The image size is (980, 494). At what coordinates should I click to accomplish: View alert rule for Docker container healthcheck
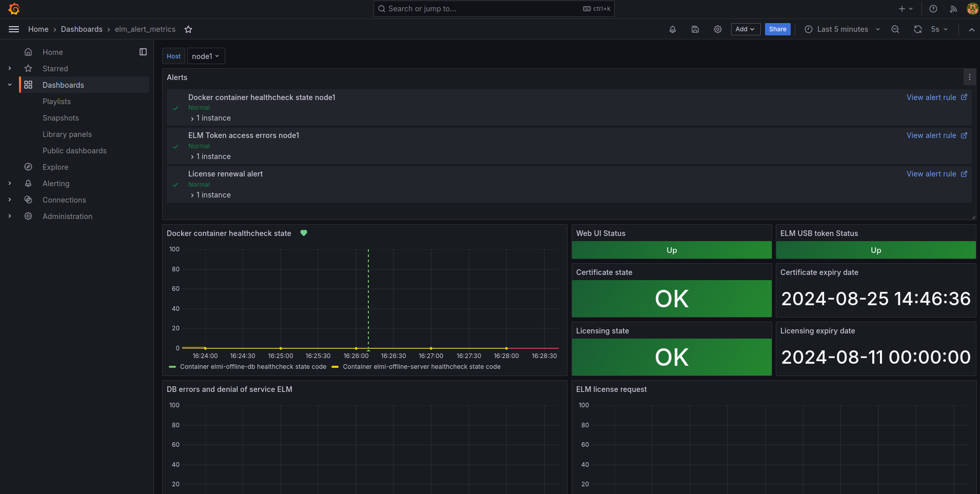[936, 97]
